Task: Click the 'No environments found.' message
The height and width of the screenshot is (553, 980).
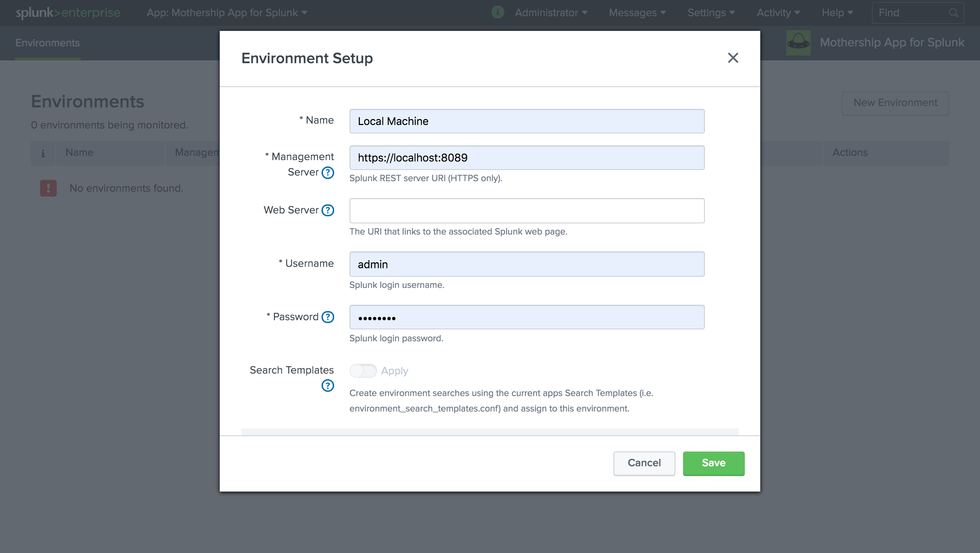Action: click(x=126, y=188)
